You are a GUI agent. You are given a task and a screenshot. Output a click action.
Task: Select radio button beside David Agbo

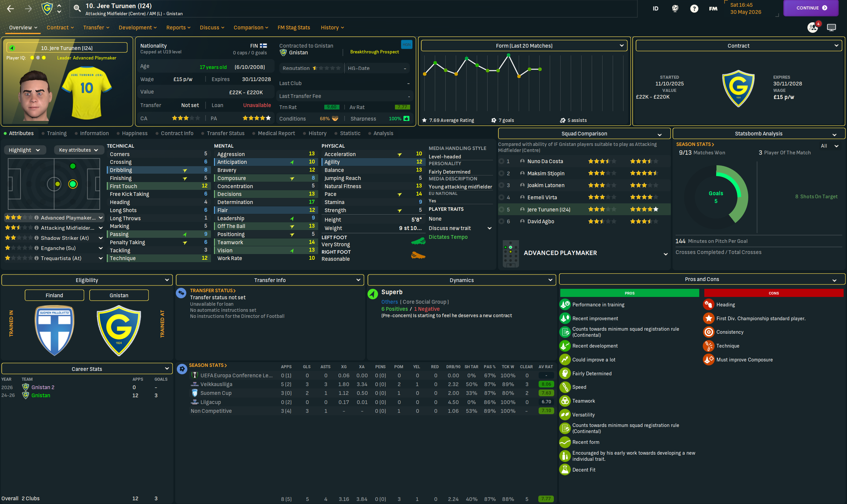501,222
